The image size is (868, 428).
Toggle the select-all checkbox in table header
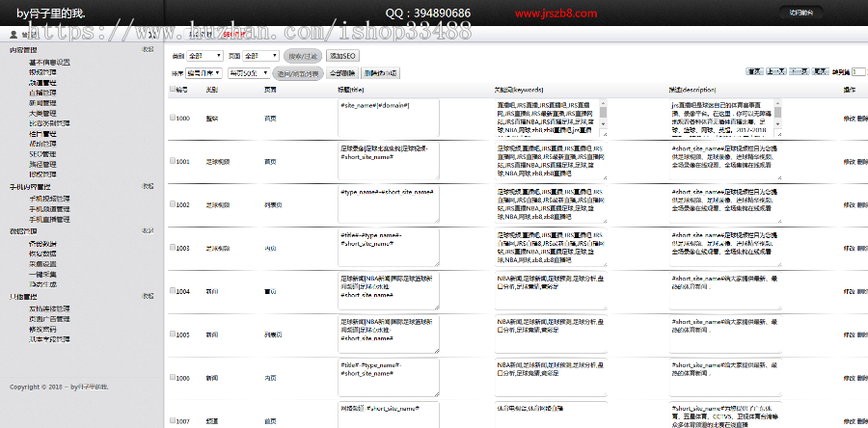tap(173, 90)
